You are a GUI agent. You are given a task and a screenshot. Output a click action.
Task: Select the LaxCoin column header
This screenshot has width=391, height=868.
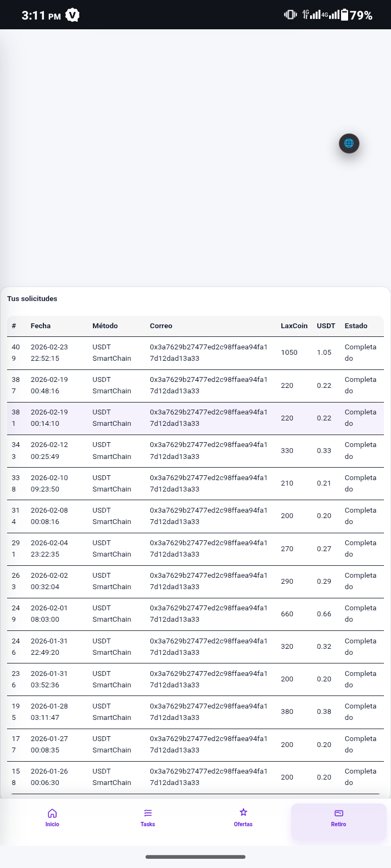click(x=294, y=326)
